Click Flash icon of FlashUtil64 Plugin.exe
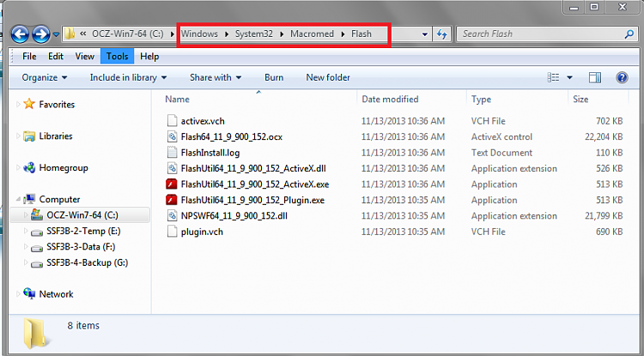 pos(172,200)
